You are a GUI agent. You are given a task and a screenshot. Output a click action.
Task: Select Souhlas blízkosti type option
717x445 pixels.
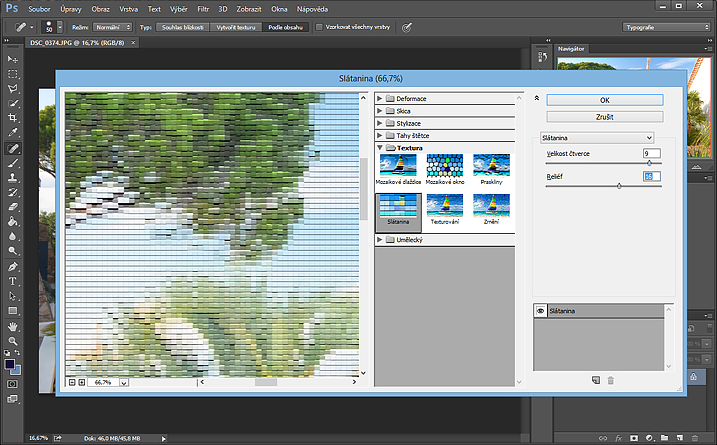pyautogui.click(x=182, y=27)
